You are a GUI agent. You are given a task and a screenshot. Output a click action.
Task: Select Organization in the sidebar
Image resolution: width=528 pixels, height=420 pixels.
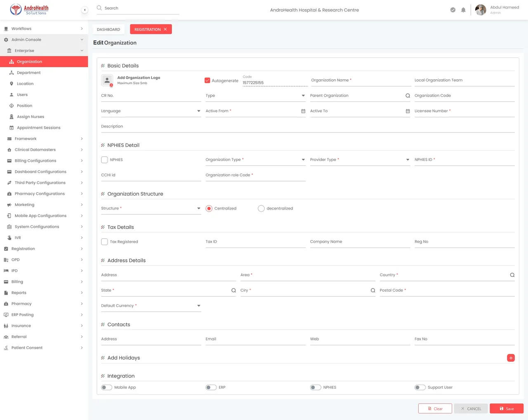(44, 61)
